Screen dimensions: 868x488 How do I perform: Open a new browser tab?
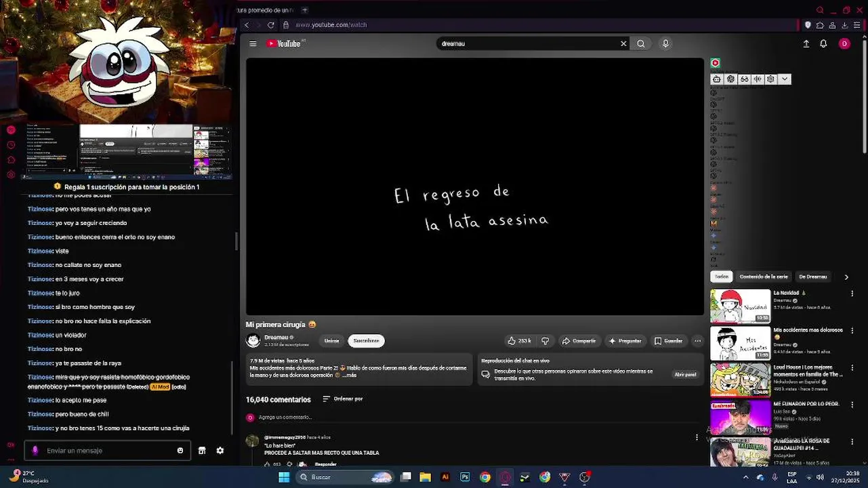(x=304, y=10)
